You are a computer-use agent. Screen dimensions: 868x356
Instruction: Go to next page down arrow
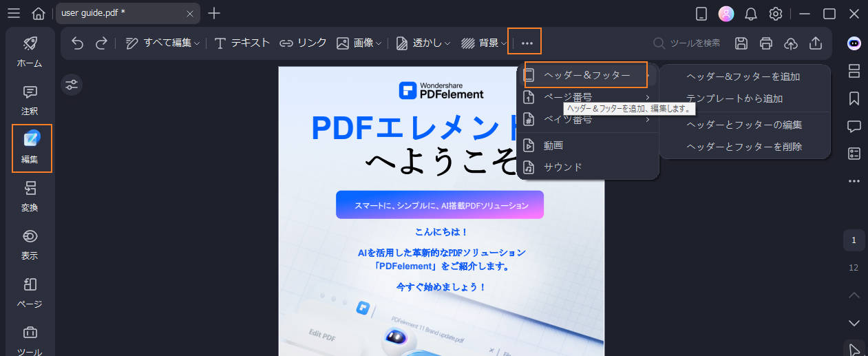(854, 323)
